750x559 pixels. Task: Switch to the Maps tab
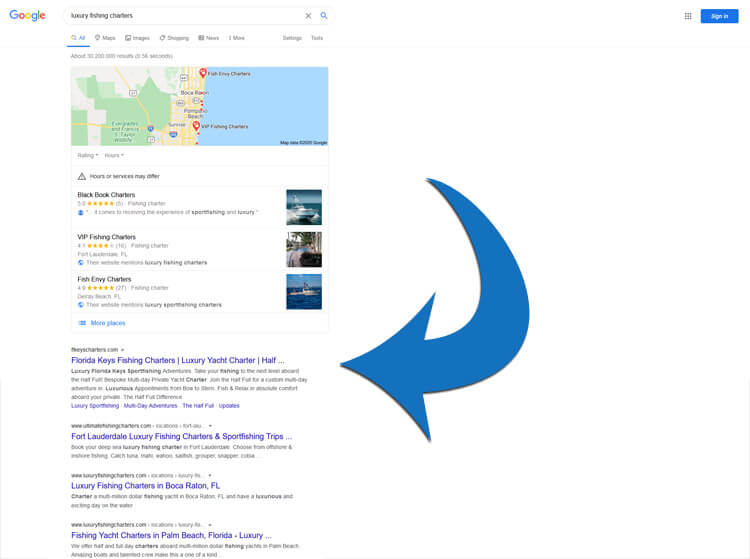coord(105,38)
